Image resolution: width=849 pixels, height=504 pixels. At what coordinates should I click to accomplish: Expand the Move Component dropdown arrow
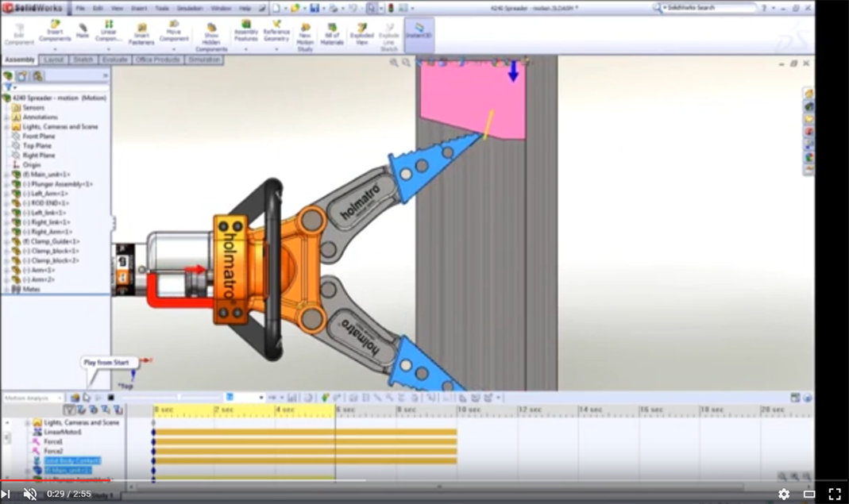(174, 49)
